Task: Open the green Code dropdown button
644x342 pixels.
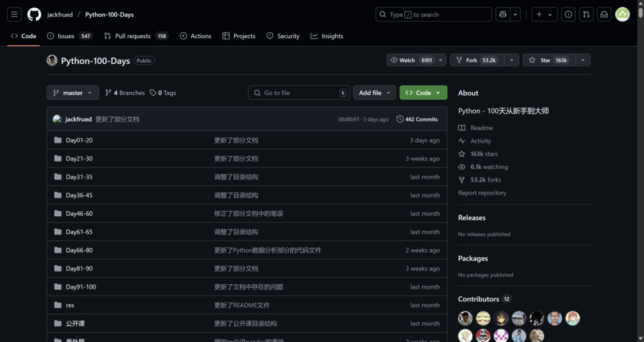Action: click(x=423, y=93)
